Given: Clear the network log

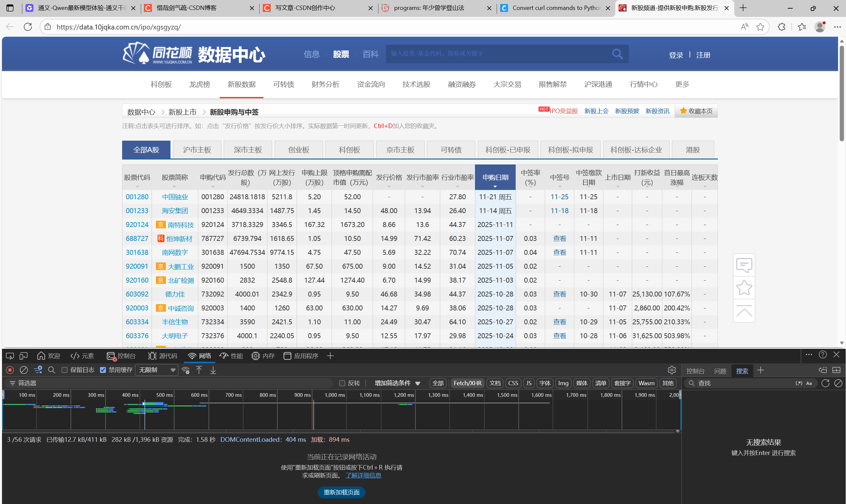Looking at the screenshot, I should (24, 370).
